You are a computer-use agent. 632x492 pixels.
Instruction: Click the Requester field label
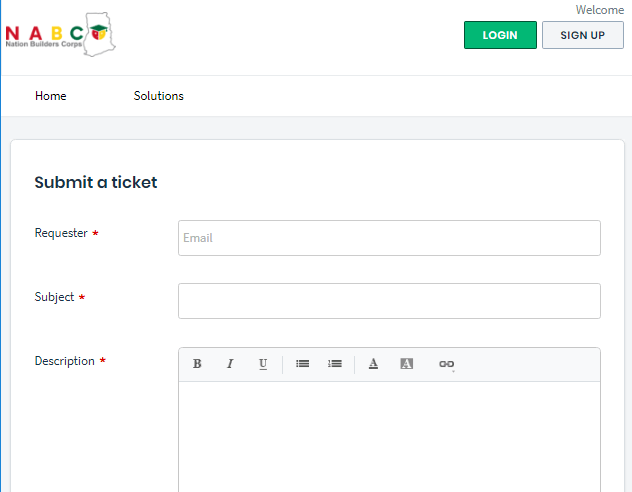[61, 233]
